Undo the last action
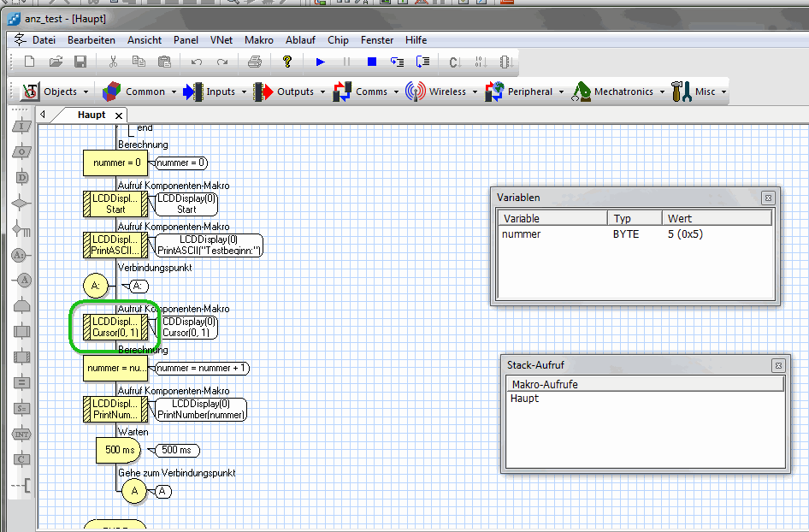 click(197, 62)
